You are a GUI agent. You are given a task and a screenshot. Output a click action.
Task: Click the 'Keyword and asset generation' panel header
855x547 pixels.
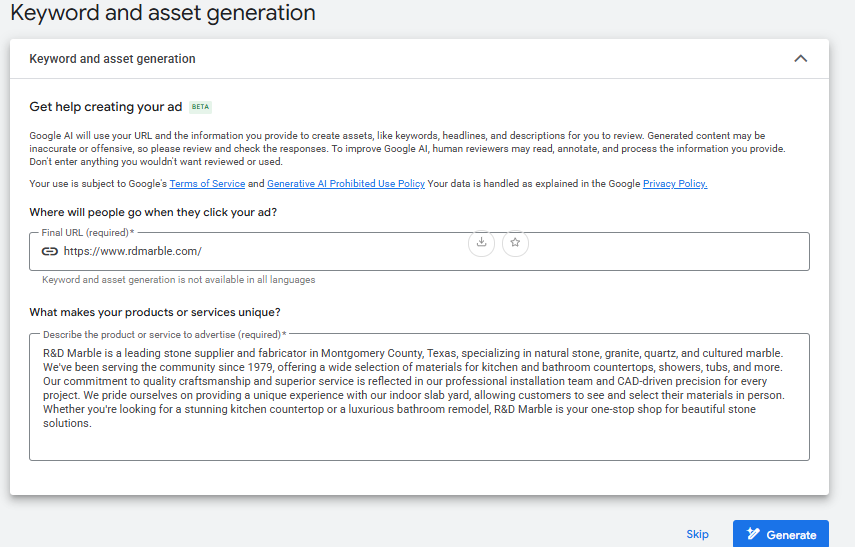click(x=419, y=58)
